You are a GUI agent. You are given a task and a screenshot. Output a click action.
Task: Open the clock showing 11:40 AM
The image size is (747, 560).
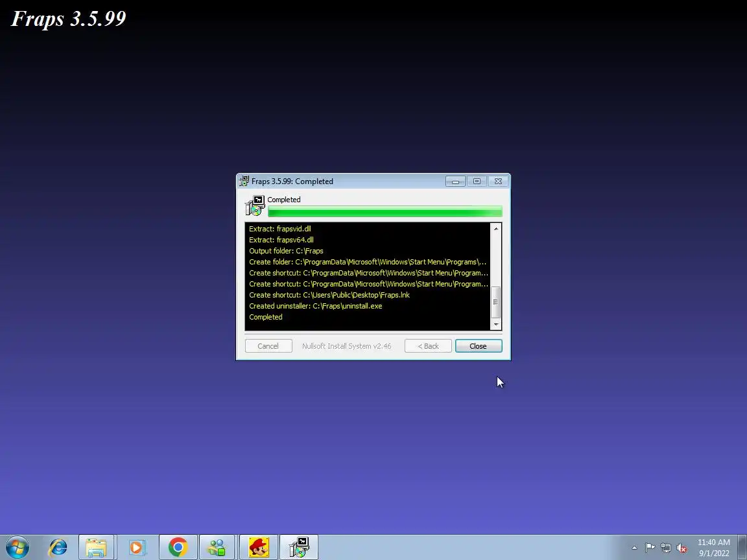click(714, 548)
